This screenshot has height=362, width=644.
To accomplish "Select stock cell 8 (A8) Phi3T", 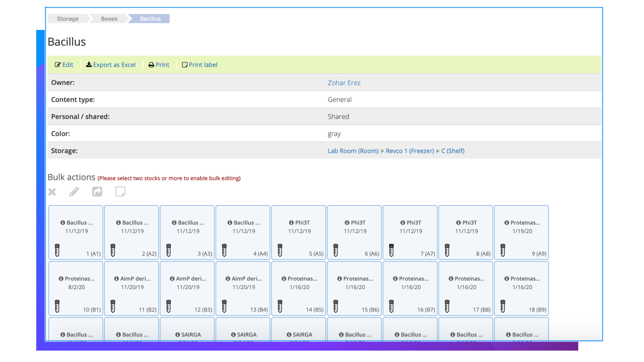I will (466, 233).
